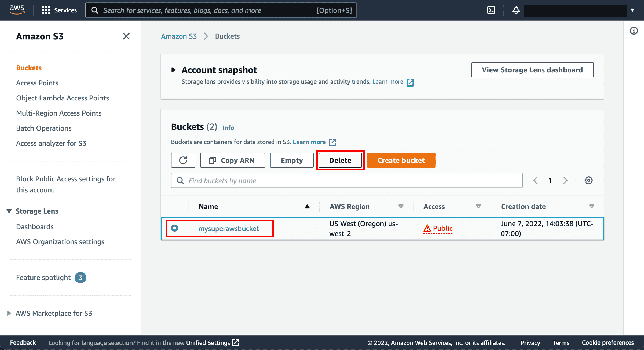Open Block Public Access settings for this account
The height and width of the screenshot is (350, 644).
(66, 184)
